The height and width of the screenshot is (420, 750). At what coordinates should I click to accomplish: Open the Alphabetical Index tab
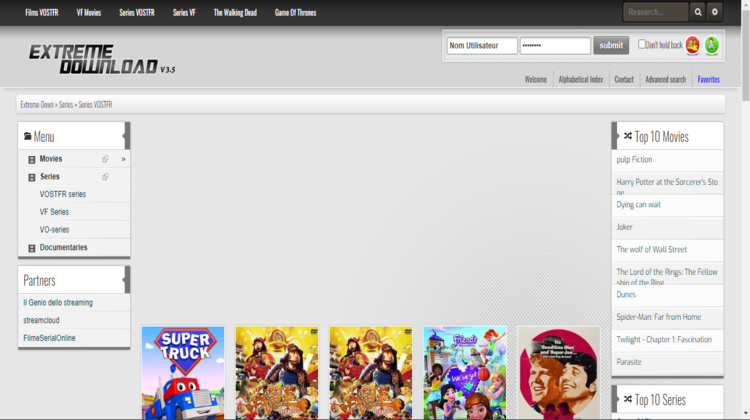[x=581, y=79]
